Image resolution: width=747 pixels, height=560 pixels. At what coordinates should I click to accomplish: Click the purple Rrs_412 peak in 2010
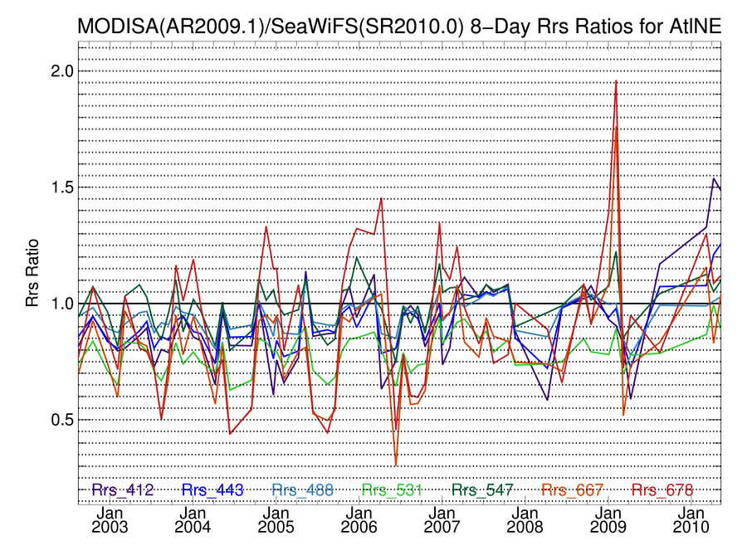click(714, 179)
